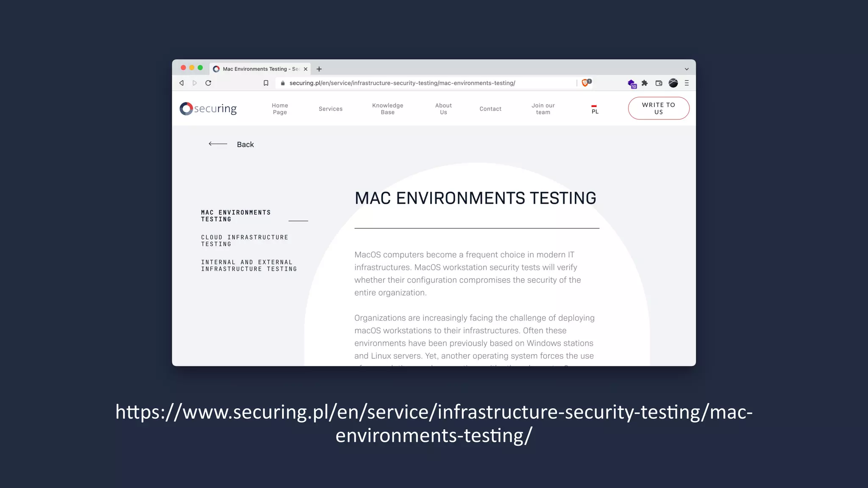This screenshot has width=868, height=488.
Task: Select the Mac Environments Testing browser tab
Action: pyautogui.click(x=260, y=69)
